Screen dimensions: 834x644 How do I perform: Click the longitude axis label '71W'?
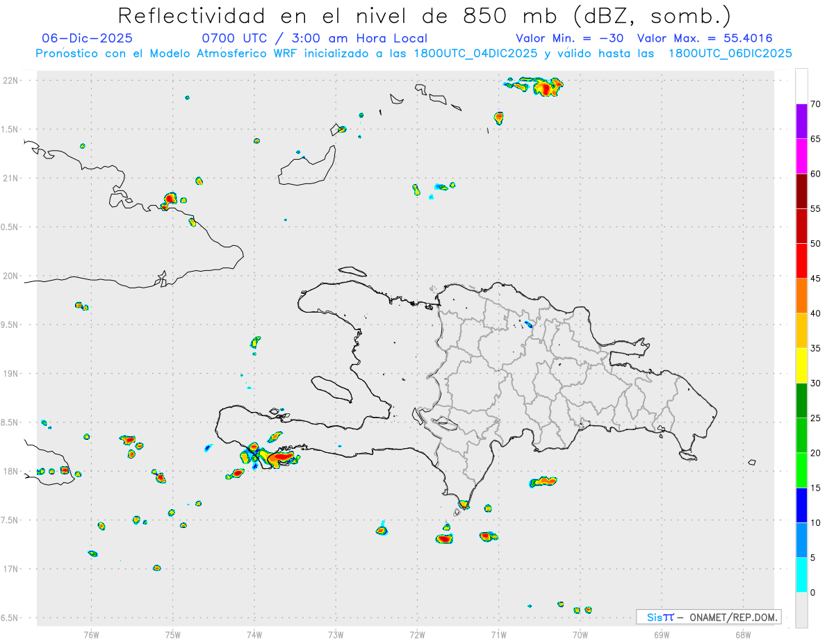tap(498, 634)
